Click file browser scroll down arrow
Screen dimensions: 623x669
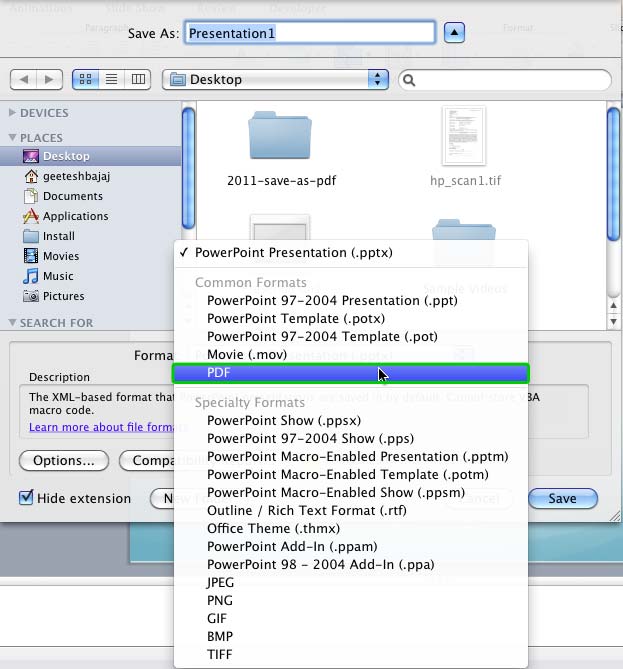click(x=613, y=321)
